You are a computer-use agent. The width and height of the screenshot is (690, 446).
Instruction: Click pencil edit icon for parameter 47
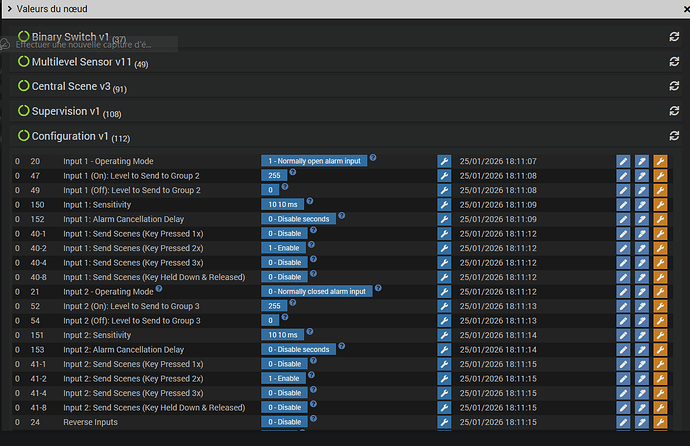(x=623, y=175)
